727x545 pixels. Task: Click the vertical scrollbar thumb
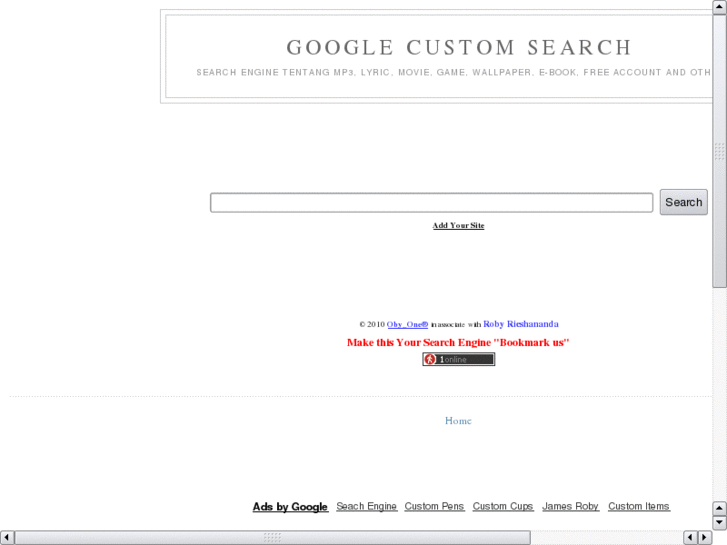click(x=719, y=151)
